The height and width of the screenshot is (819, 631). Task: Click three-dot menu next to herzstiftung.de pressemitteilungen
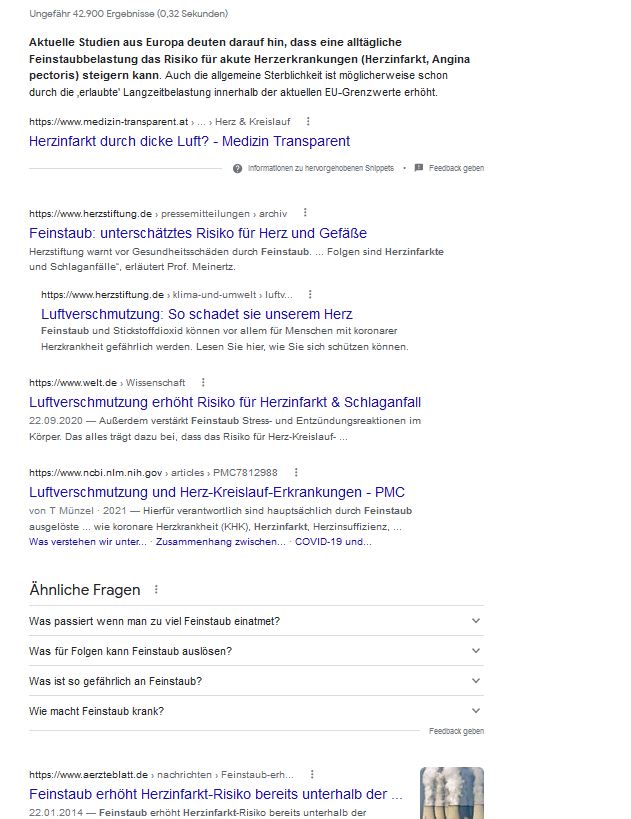[x=305, y=213]
